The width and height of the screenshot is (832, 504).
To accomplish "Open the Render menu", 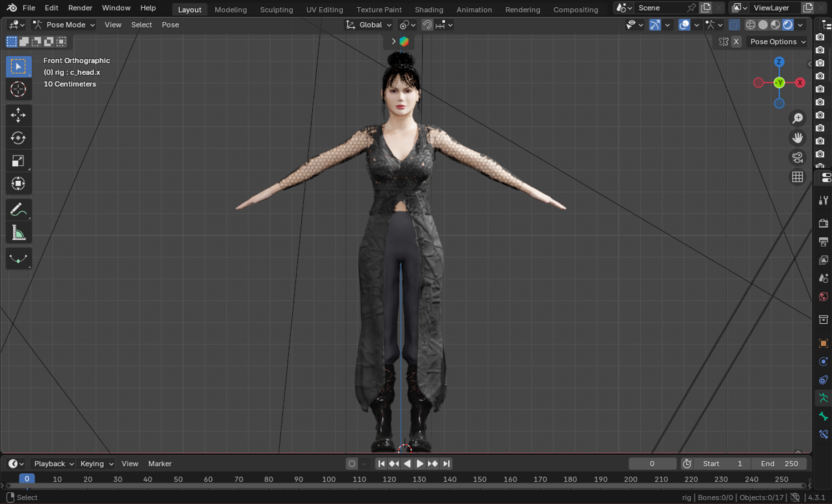I will coord(80,8).
